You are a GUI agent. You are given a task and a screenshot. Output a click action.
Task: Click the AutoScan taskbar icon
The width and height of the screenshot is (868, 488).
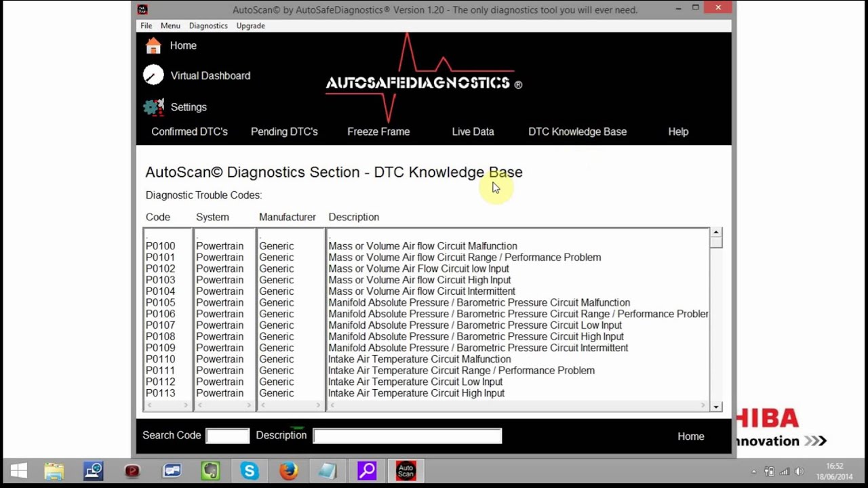pyautogui.click(x=406, y=471)
